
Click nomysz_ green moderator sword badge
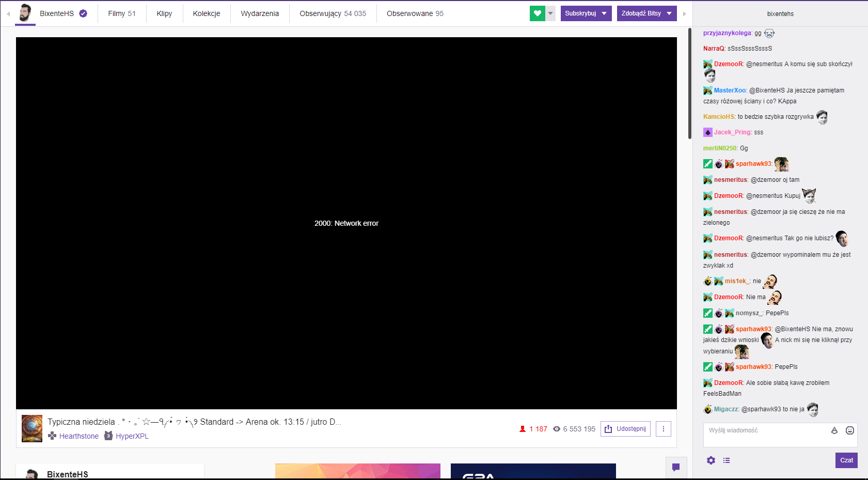pos(708,313)
